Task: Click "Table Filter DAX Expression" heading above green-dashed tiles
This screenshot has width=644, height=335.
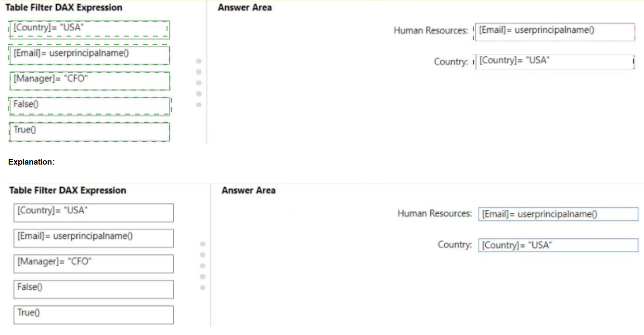Action: [64, 8]
